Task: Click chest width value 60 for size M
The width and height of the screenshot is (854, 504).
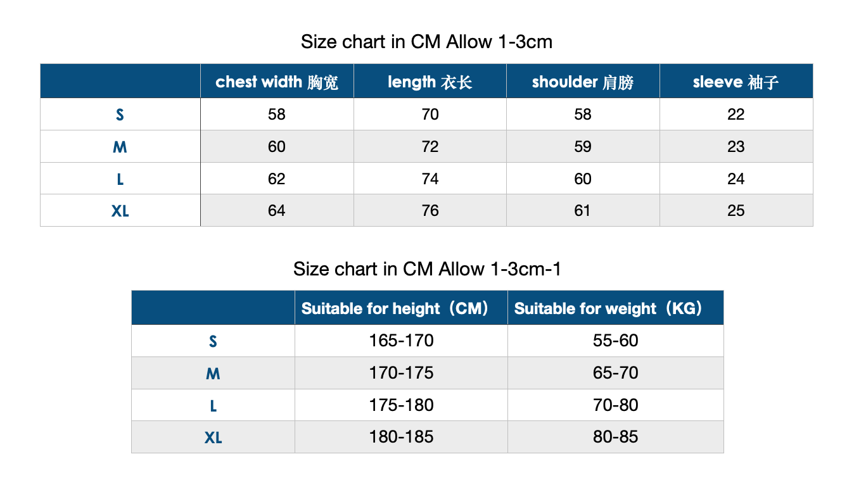Action: point(277,147)
